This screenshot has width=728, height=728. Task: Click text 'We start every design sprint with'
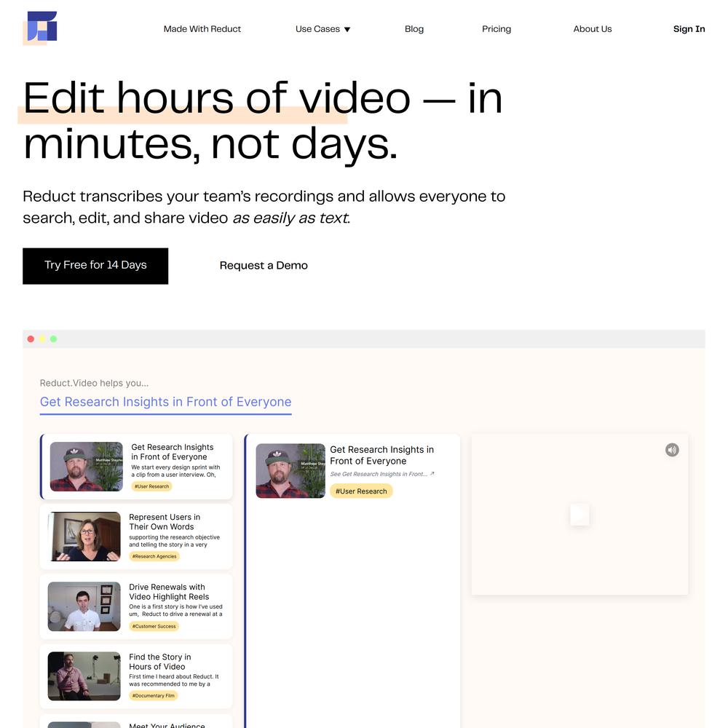click(x=175, y=467)
